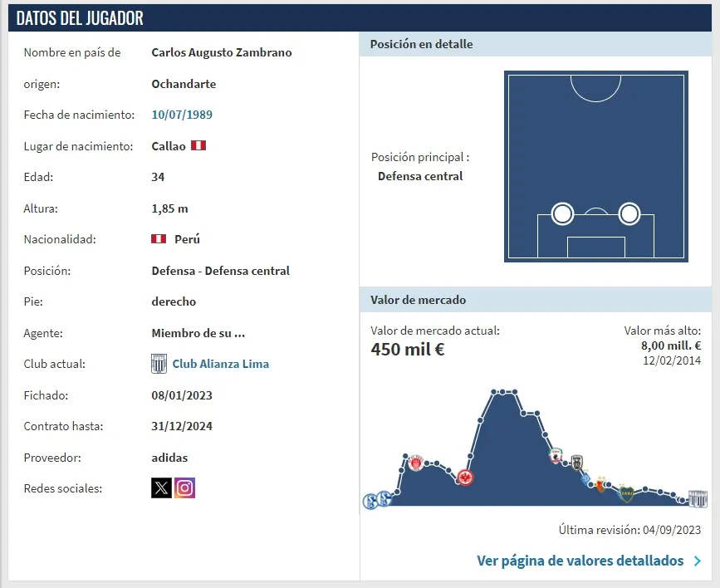720x588 pixels.
Task: Click the Dynamo Kyiv logo on the value curve
Action: 585,479
